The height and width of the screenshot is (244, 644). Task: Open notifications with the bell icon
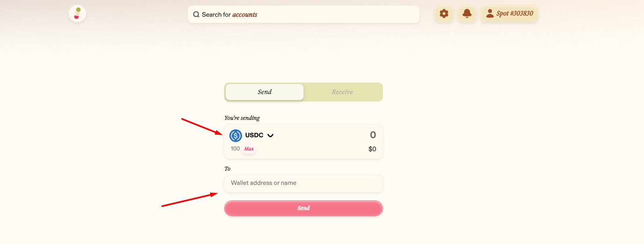[467, 13]
